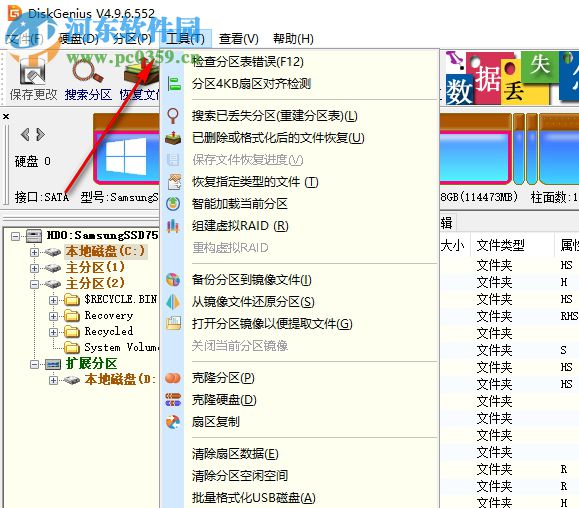The image size is (579, 508).
Task: Open the 帮助(H) menu
Action: click(x=293, y=38)
